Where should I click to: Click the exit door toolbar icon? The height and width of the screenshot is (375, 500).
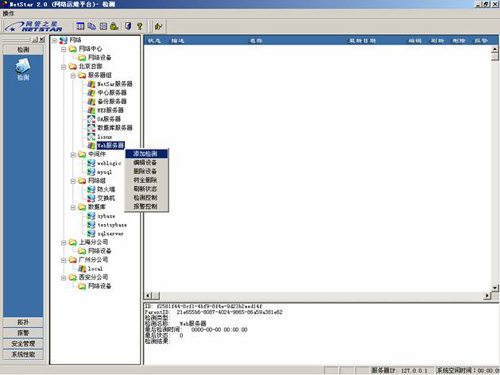pyautogui.click(x=128, y=26)
